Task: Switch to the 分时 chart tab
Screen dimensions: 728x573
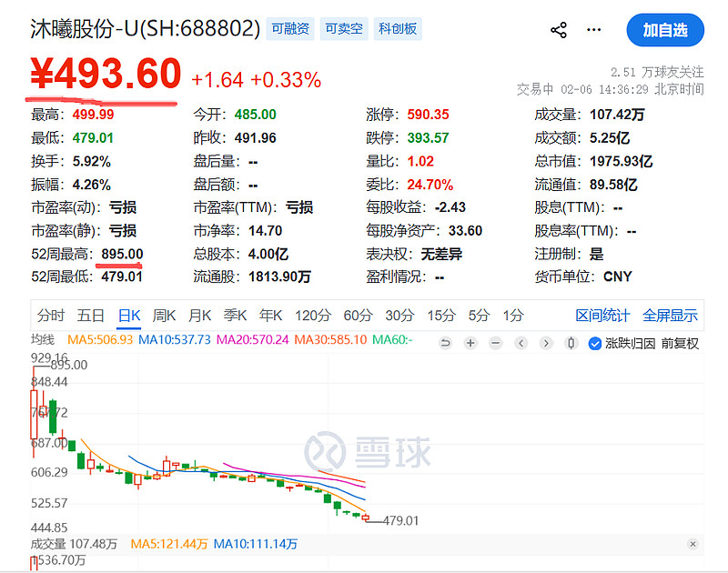Action: [x=51, y=316]
